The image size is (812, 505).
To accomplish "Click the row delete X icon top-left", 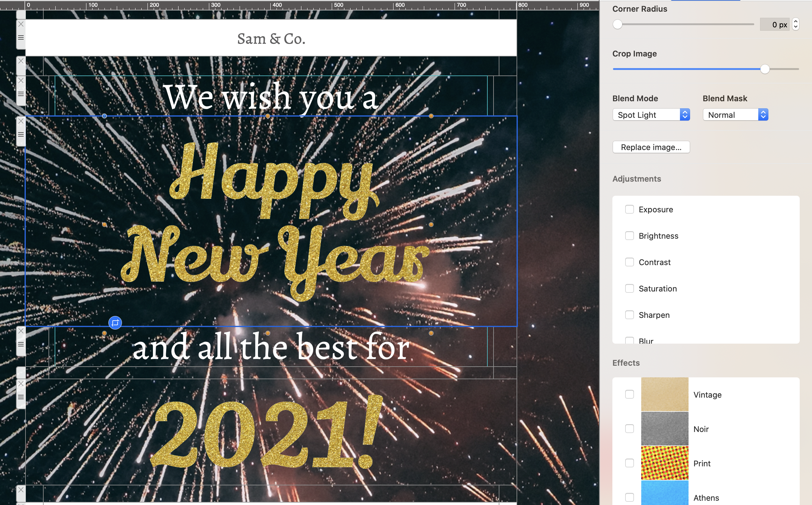I will (20, 24).
